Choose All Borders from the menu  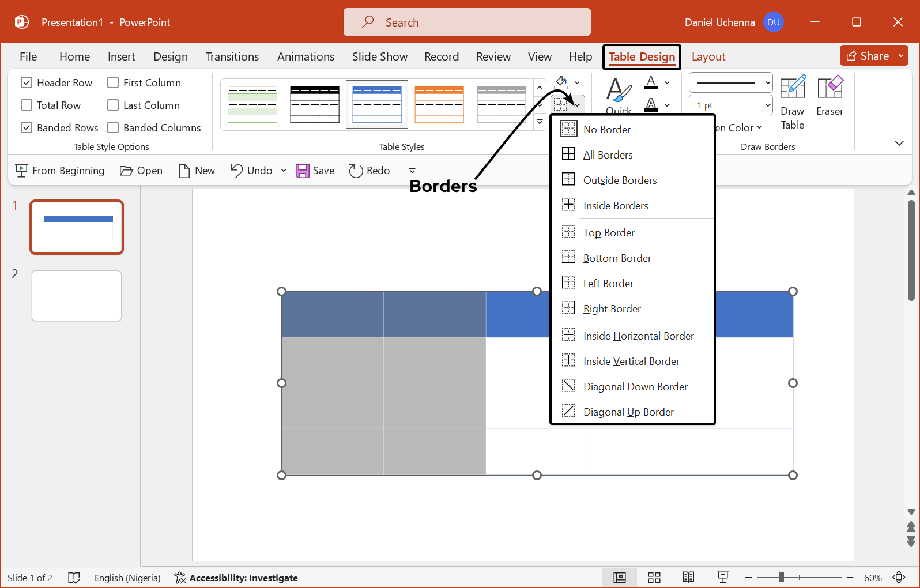pyautogui.click(x=608, y=154)
